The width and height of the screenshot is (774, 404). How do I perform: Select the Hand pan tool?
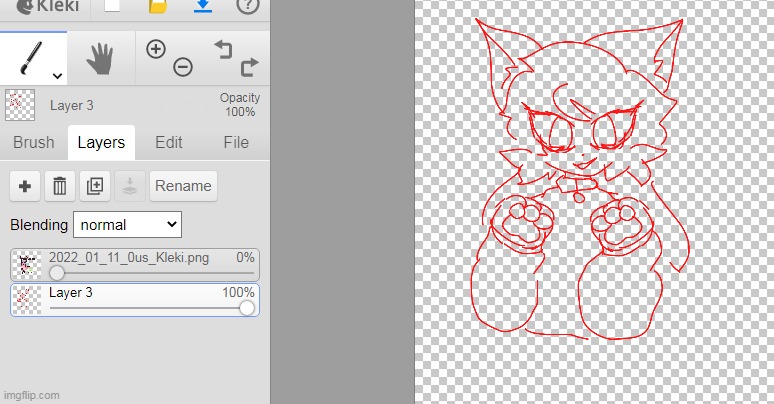pos(100,59)
